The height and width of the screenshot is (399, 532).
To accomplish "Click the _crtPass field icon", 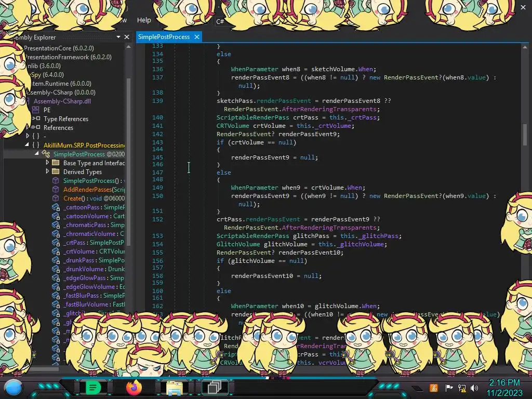I will [56, 242].
